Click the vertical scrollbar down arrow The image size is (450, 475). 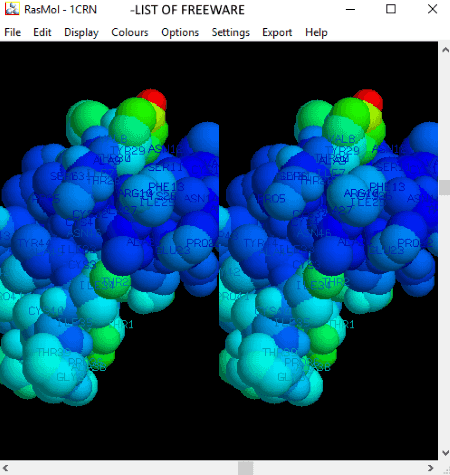pos(445,453)
